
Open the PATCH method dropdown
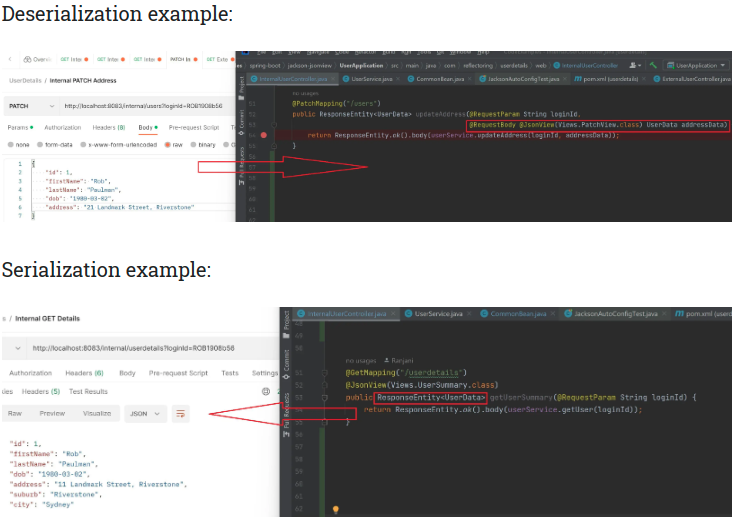(x=31, y=106)
